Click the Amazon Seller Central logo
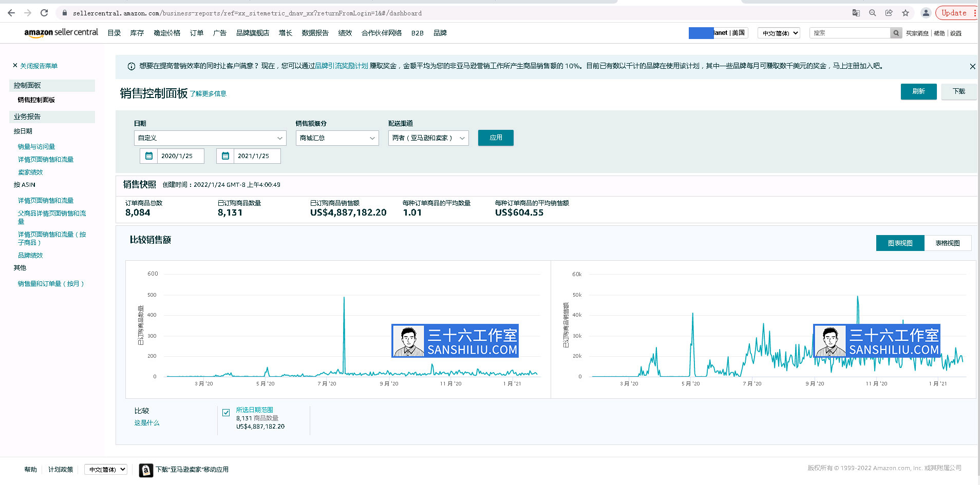The width and height of the screenshot is (980, 485). tap(61, 32)
